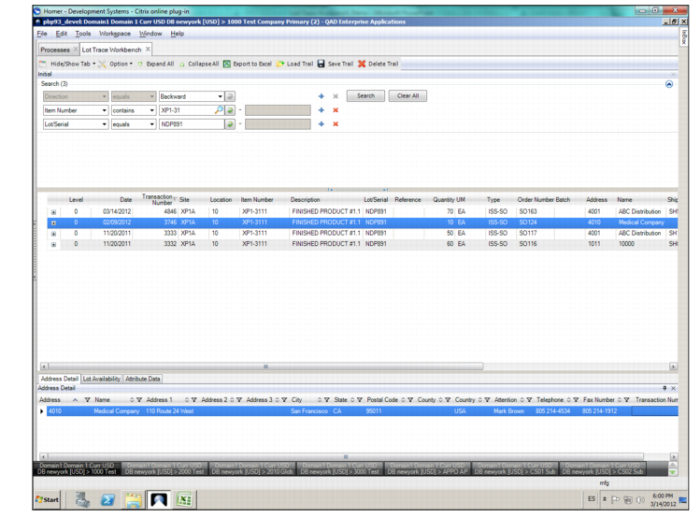The image size is (700, 517).
Task: Switch to the Lot Availability tab
Action: coord(102,379)
